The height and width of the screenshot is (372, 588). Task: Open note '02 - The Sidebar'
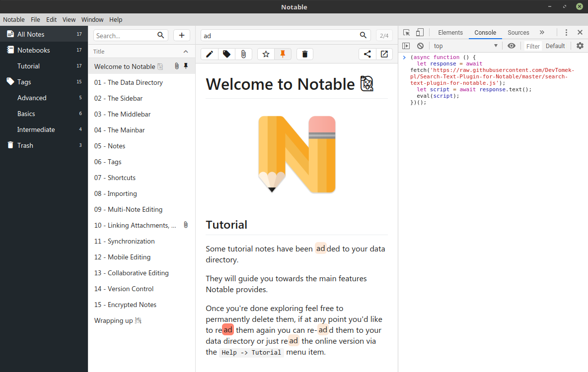tap(142, 98)
